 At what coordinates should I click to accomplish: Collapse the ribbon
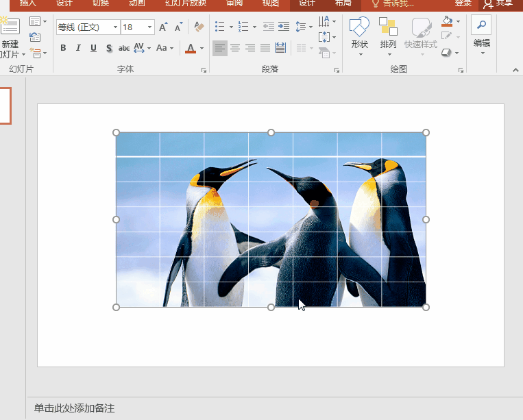[x=515, y=70]
